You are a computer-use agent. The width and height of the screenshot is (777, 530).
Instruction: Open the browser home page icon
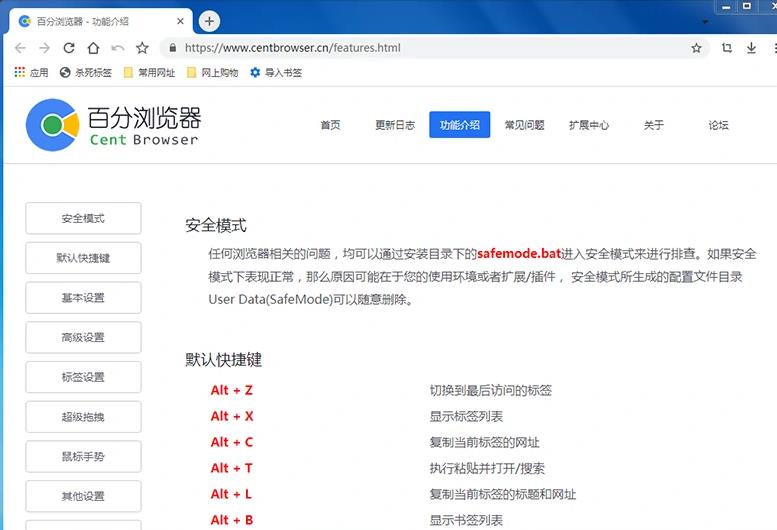93,48
